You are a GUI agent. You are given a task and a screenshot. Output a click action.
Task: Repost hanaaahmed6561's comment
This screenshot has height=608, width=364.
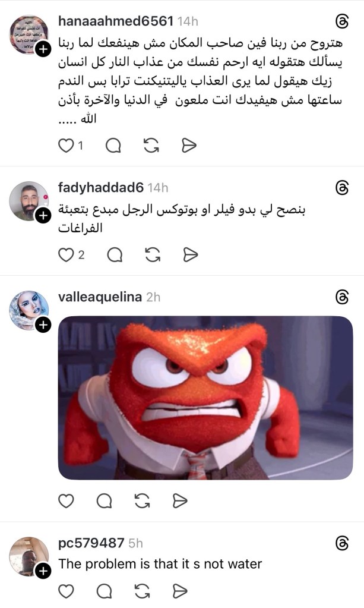tap(151, 146)
